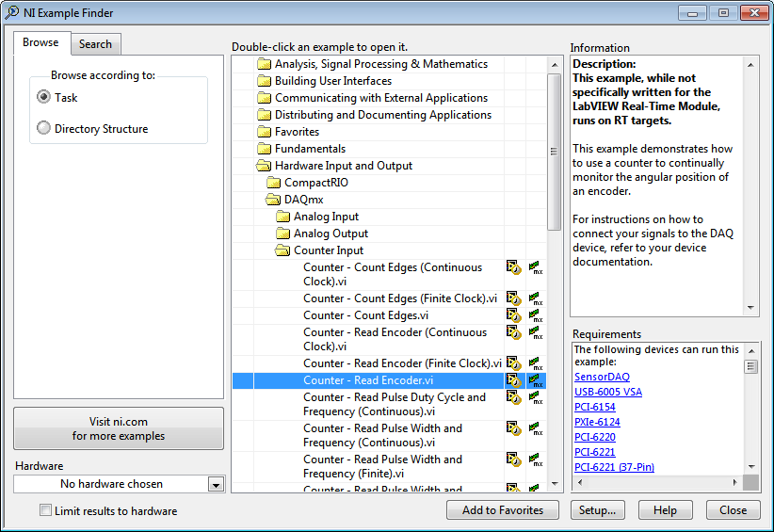Click DAQmx icon for Count Edges (Continuous Clock)
774x532 pixels.
pos(536,267)
